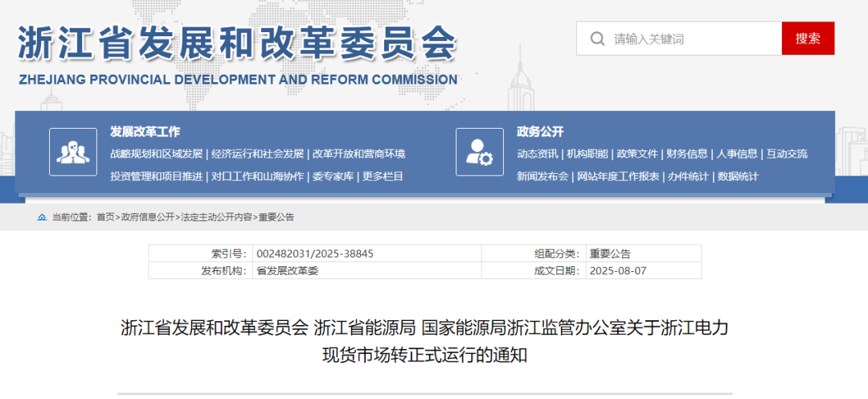Open 战略规划和区域发展 link

click(157, 154)
